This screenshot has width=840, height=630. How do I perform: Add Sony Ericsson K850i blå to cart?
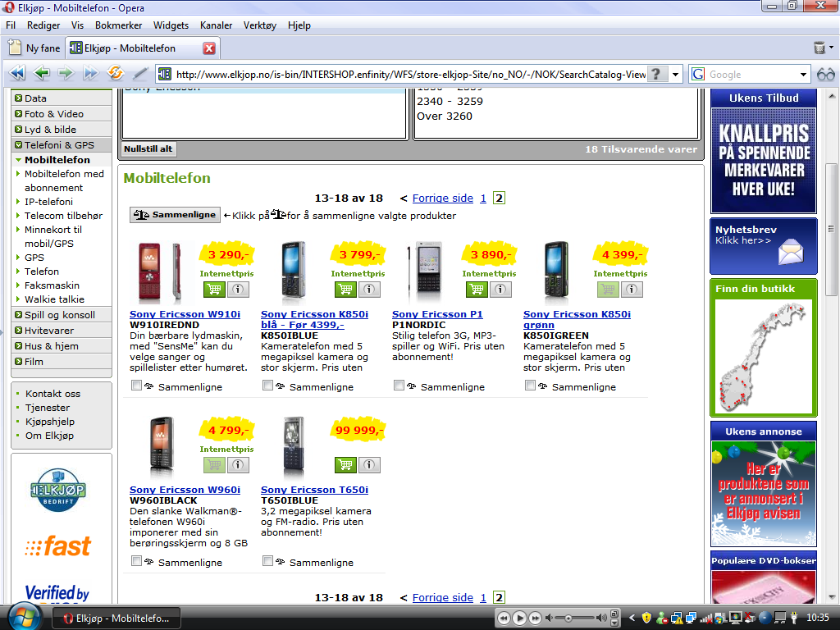(345, 290)
